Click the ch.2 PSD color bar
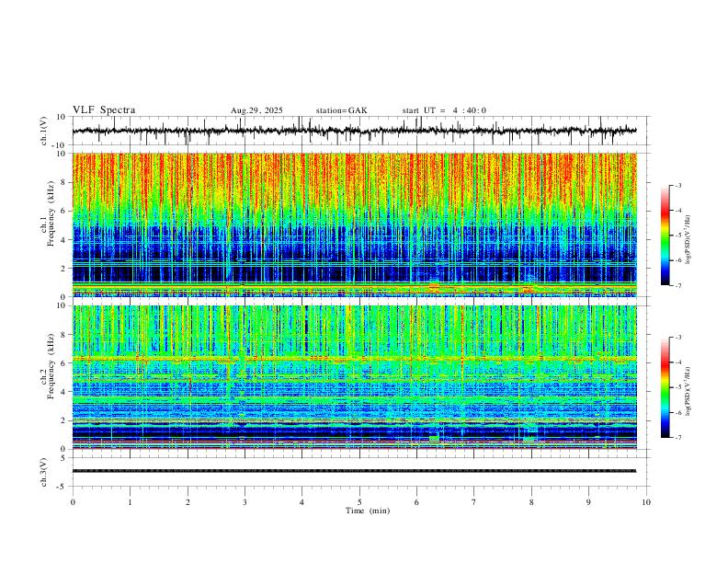Image resolution: width=728 pixels, height=563 pixels. click(x=665, y=387)
